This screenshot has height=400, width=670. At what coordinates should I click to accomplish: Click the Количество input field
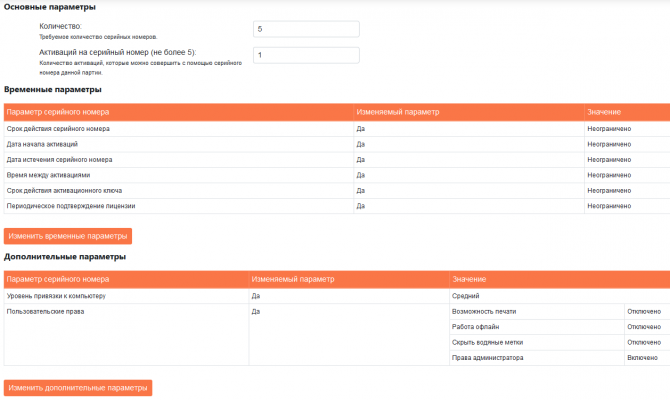(306, 29)
